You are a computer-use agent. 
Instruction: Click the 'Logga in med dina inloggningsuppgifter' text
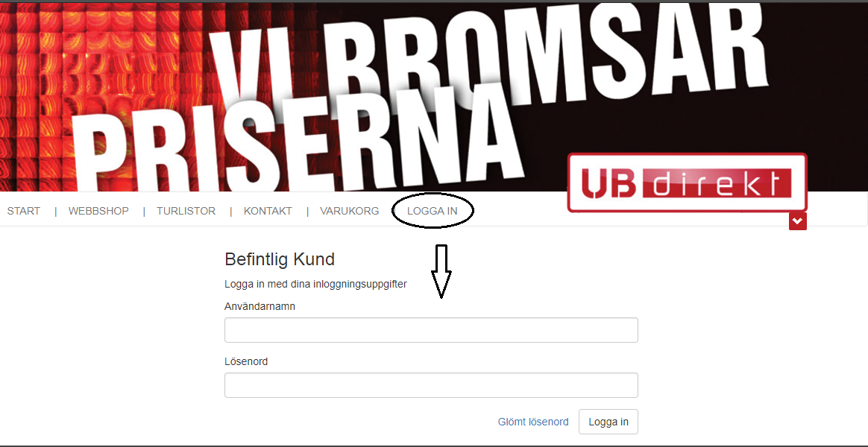point(315,285)
